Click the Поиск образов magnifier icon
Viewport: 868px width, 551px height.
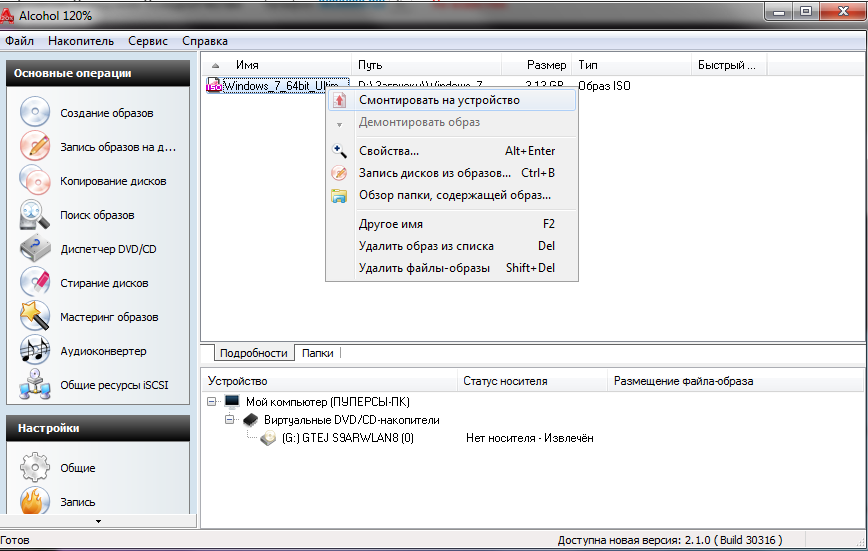tap(35, 215)
